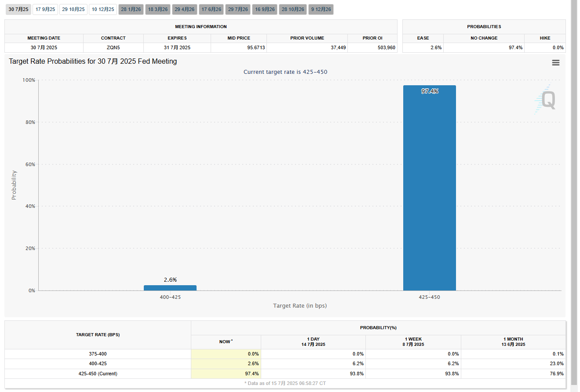Click the Data as of footnote text
580x392 pixels.
point(285,384)
